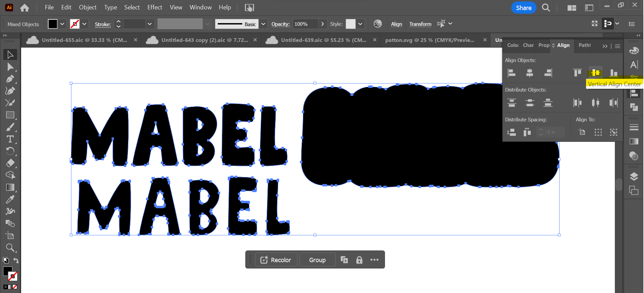The height and width of the screenshot is (293, 644).
Task: Select the Type tool in toolbar
Action: tap(10, 139)
